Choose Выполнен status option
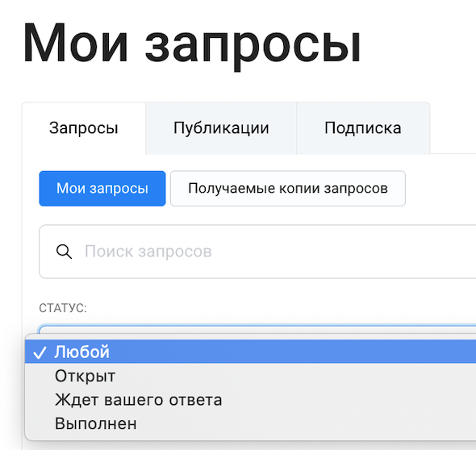 click(x=250, y=423)
